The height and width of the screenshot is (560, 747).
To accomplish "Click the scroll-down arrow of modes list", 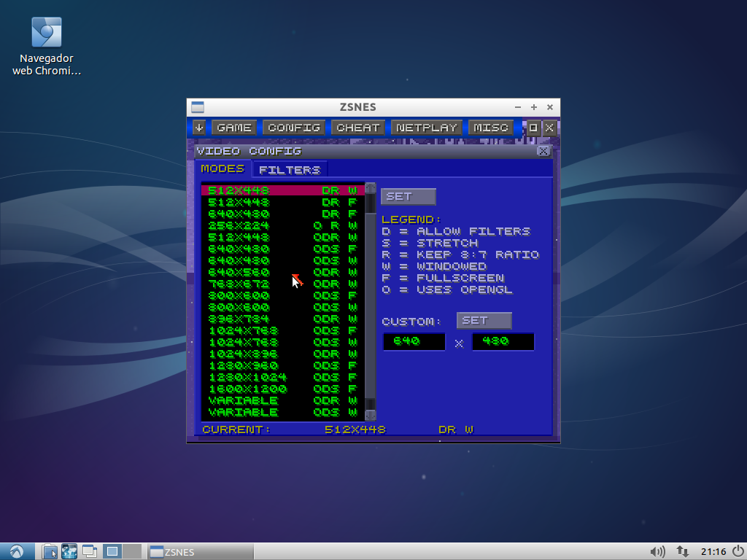I will (370, 415).
